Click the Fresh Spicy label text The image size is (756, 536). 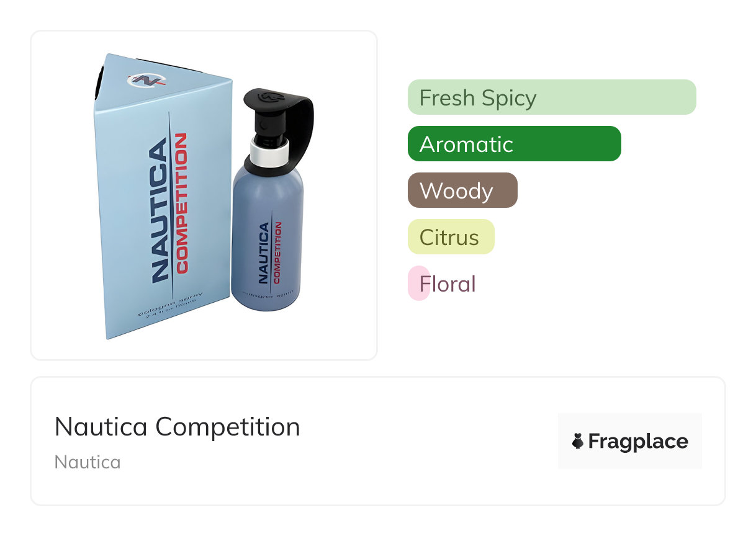point(478,98)
